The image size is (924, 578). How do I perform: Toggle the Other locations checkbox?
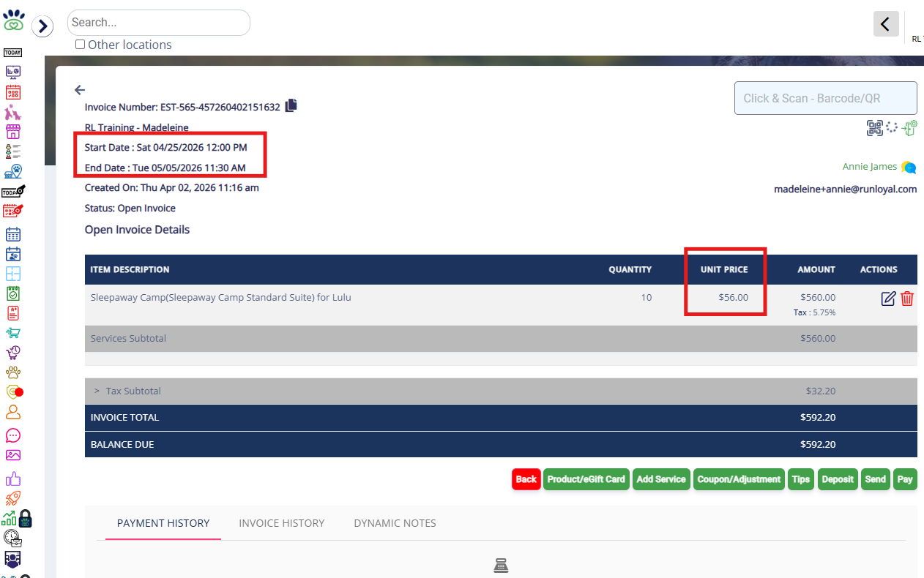click(x=81, y=45)
